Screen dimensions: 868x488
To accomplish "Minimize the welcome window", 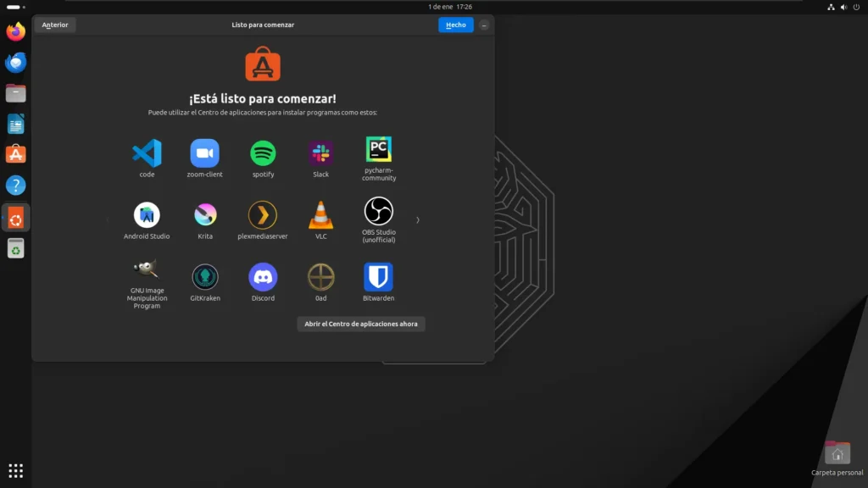I will (x=484, y=25).
